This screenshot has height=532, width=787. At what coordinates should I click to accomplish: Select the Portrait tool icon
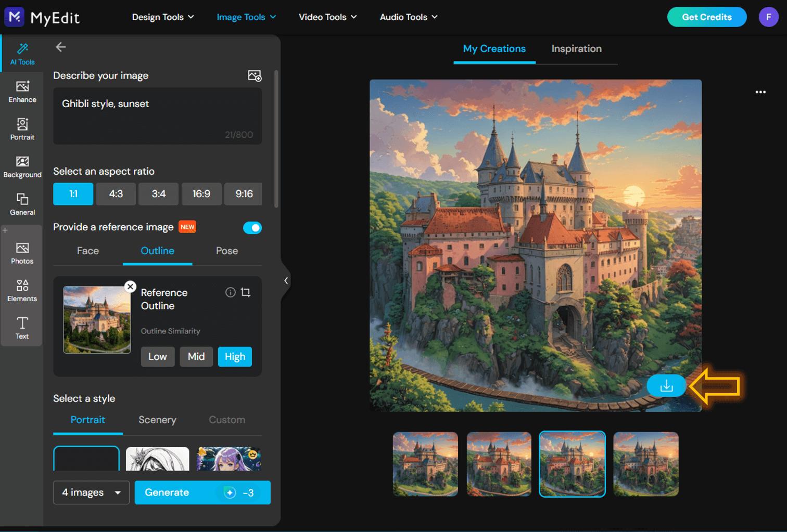click(x=22, y=129)
